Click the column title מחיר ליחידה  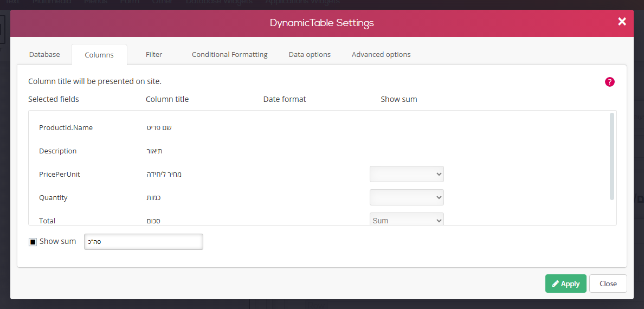pyautogui.click(x=164, y=174)
